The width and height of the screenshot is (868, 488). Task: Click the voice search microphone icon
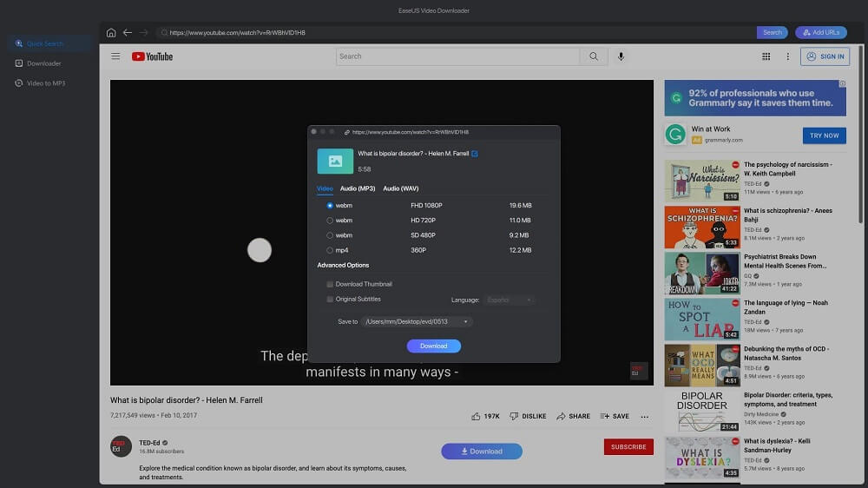[x=621, y=56]
